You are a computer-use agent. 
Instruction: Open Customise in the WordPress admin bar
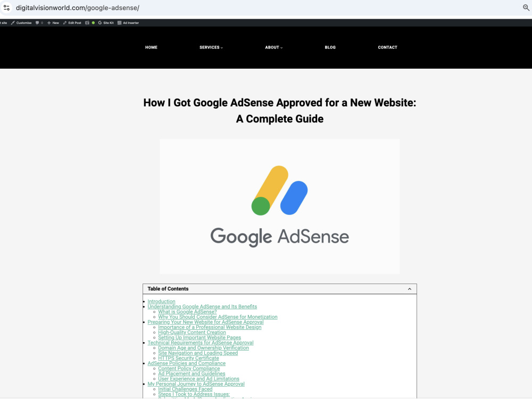click(21, 23)
